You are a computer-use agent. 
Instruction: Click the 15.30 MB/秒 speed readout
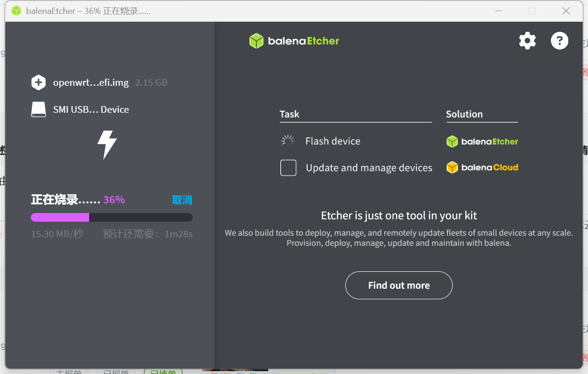coord(57,234)
